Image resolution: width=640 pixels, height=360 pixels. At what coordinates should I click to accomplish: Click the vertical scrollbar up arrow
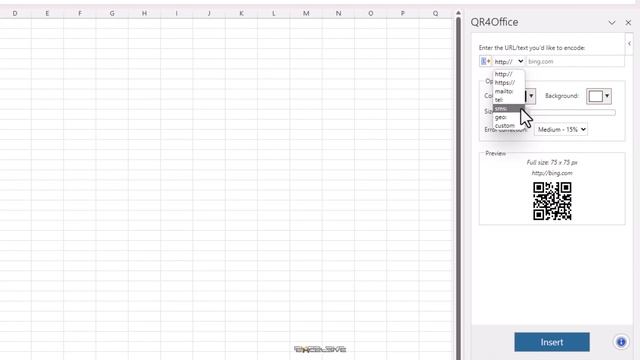pyautogui.click(x=458, y=13)
